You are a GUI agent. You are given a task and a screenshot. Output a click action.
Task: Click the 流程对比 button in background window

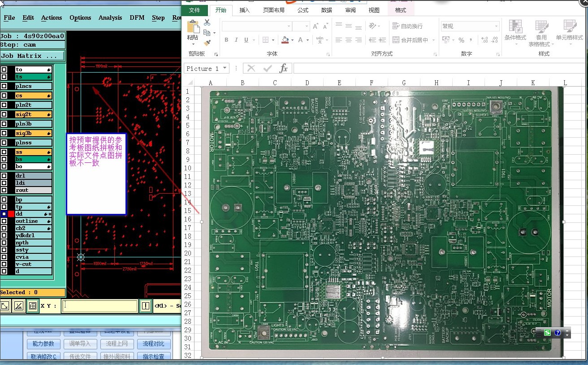[154, 344]
